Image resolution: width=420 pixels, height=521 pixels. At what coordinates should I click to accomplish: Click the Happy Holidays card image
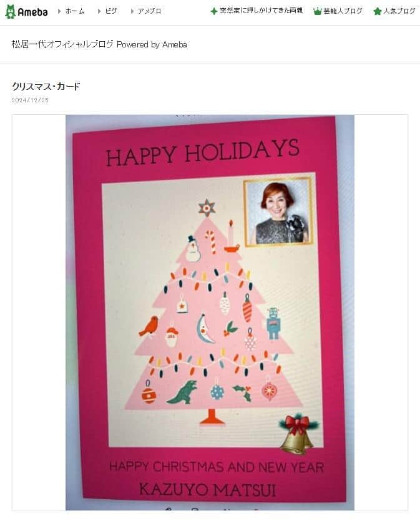point(210,313)
